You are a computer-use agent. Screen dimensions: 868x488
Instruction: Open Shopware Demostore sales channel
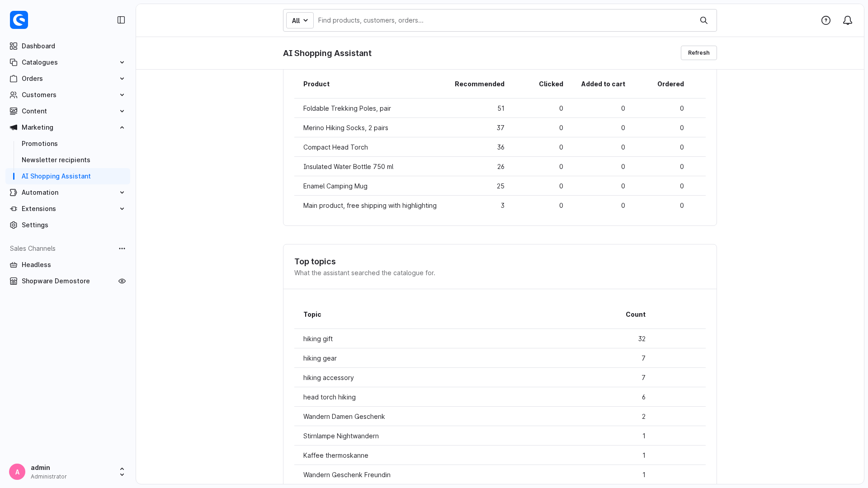click(x=56, y=281)
